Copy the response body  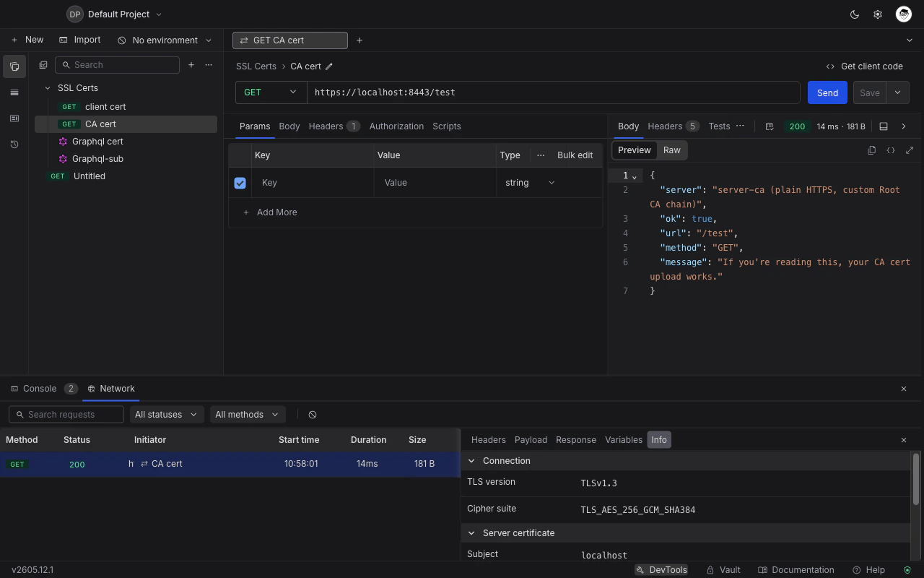(x=872, y=150)
